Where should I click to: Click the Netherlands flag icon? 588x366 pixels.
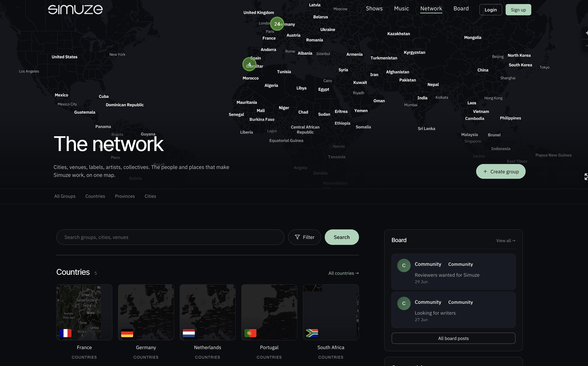point(189,333)
